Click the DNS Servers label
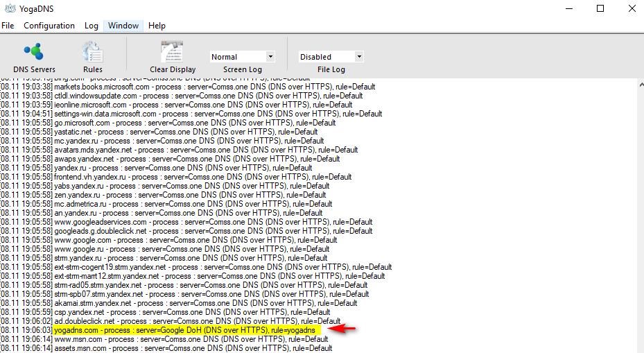 point(34,69)
